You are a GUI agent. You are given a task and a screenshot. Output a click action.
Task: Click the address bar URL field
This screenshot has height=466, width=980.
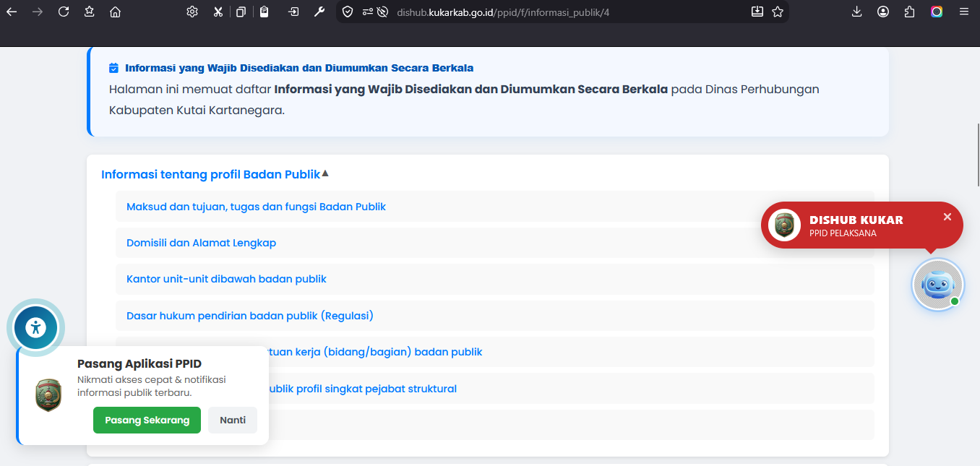pos(564,12)
